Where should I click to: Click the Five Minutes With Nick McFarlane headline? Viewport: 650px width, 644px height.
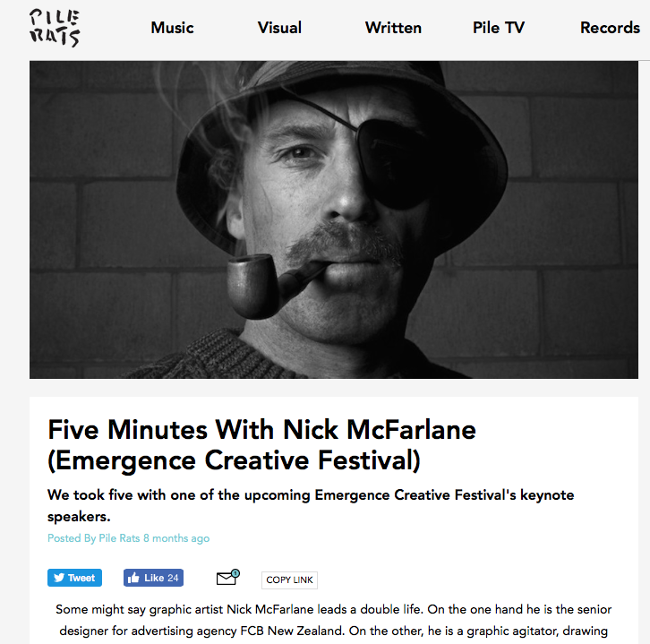coord(262,445)
